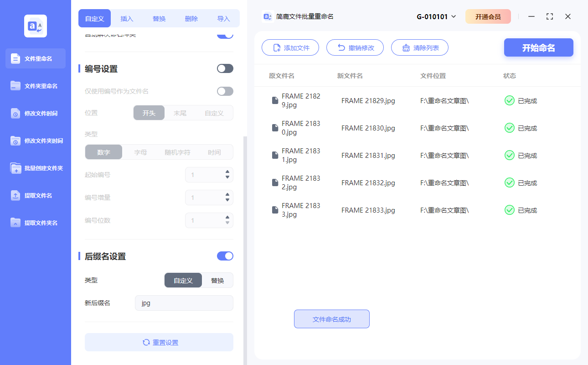Open the 修改文件时间 function

tap(35, 113)
